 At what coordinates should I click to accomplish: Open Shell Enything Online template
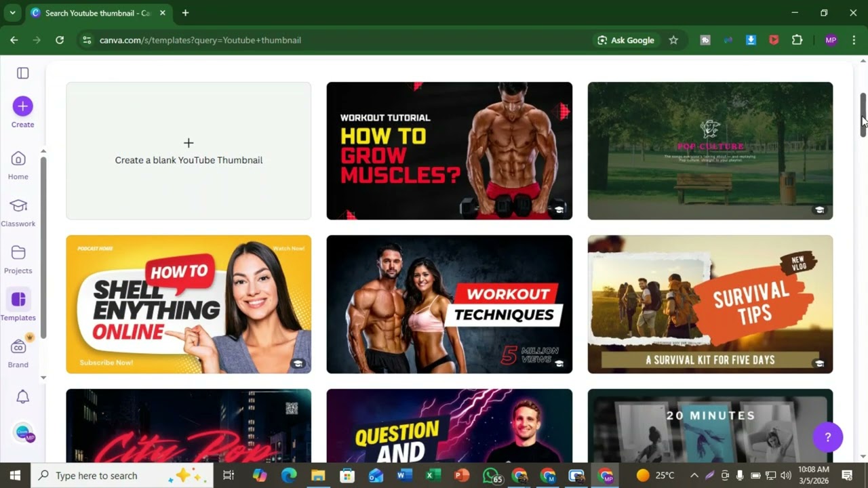[189, 304]
